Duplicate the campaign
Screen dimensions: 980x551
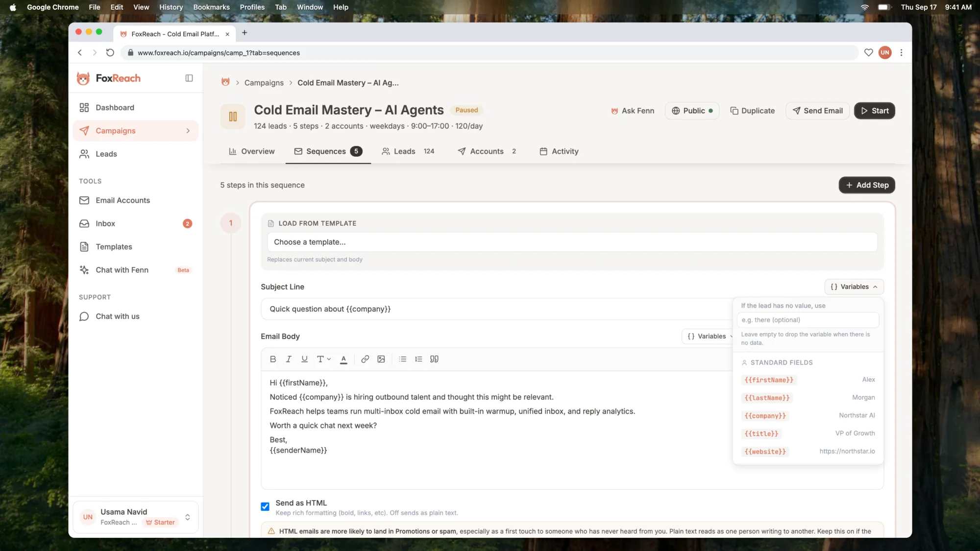pos(752,111)
